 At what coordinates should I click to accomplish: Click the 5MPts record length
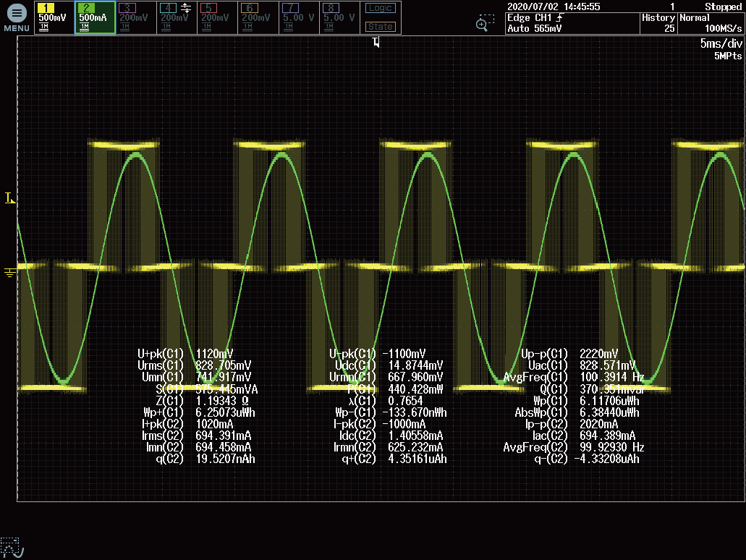tap(728, 56)
